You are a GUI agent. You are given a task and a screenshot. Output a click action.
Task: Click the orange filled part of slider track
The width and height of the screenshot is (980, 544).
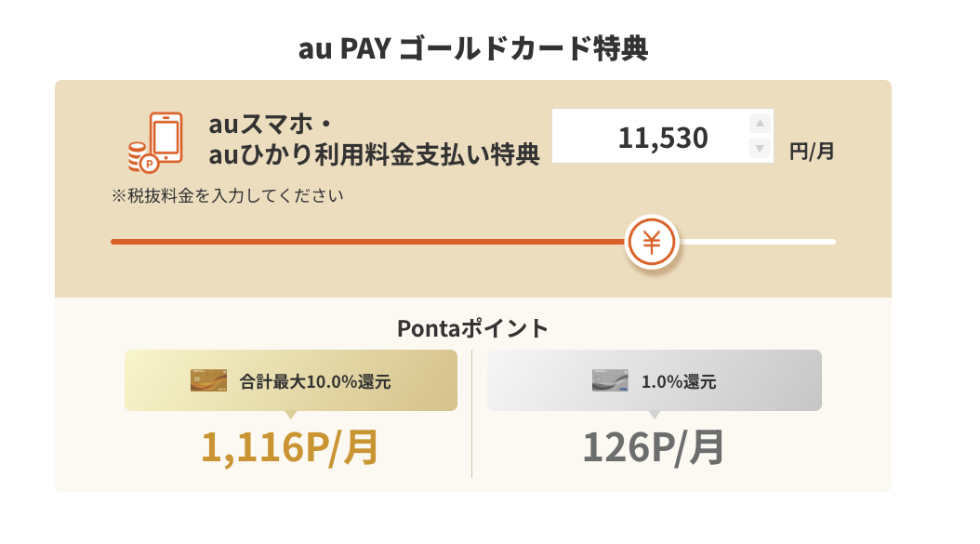pos(372,242)
